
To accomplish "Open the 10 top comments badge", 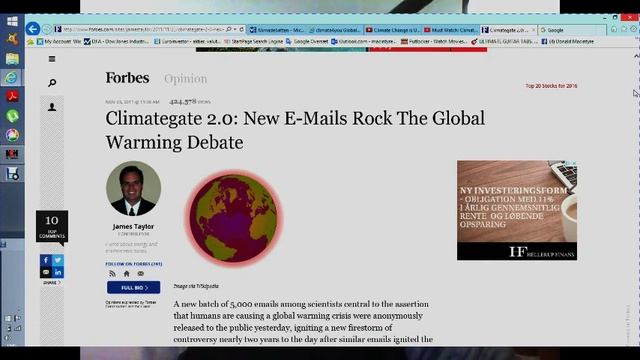I will [x=52, y=227].
